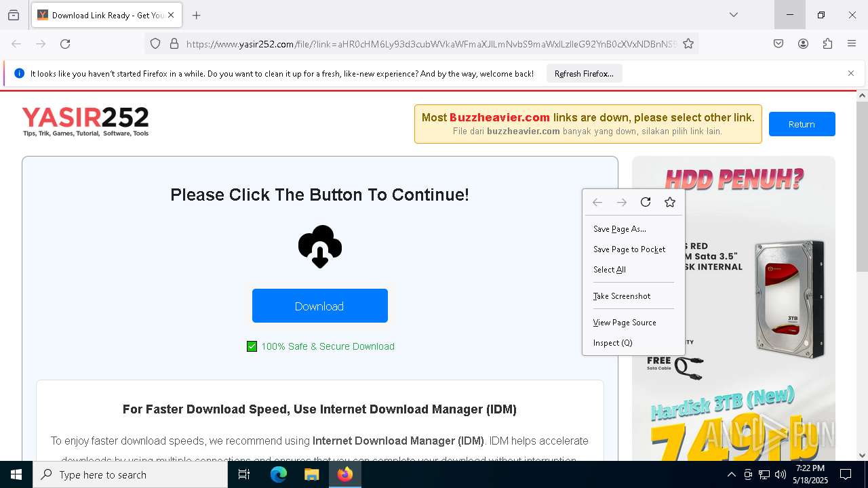Click the HDD PENUH hard disk advertisement

734,308
